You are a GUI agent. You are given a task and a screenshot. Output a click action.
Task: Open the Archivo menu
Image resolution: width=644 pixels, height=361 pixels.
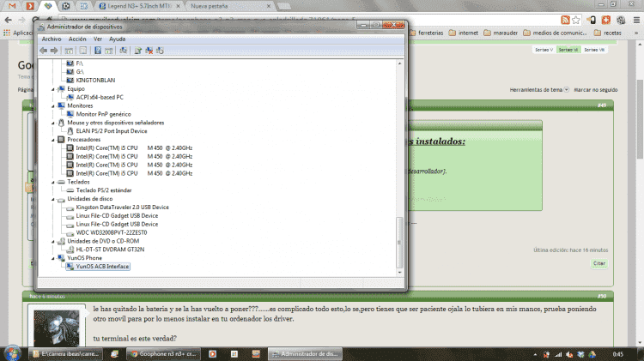point(52,39)
